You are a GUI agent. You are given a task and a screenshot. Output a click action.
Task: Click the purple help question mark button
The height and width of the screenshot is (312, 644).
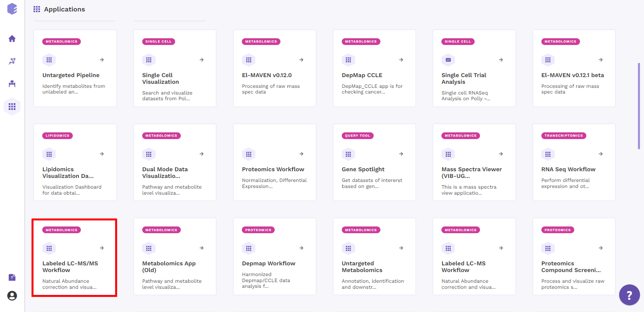[x=629, y=295]
